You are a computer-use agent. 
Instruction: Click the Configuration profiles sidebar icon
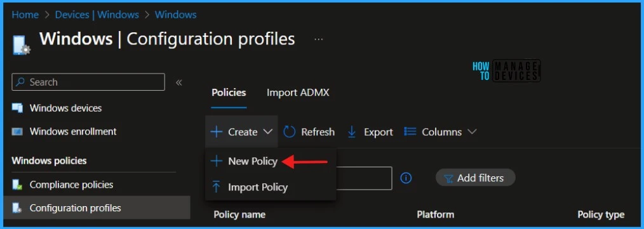click(17, 208)
